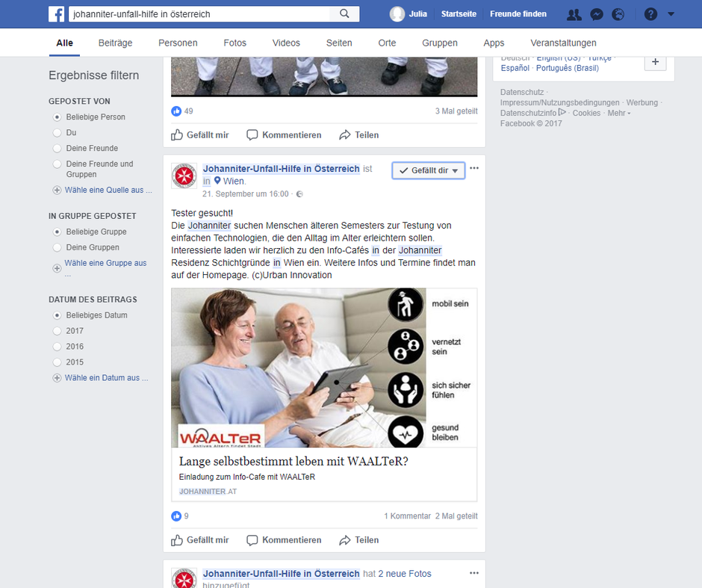The height and width of the screenshot is (588, 702).
Task: Filter posts by year 2016
Action: click(x=57, y=347)
